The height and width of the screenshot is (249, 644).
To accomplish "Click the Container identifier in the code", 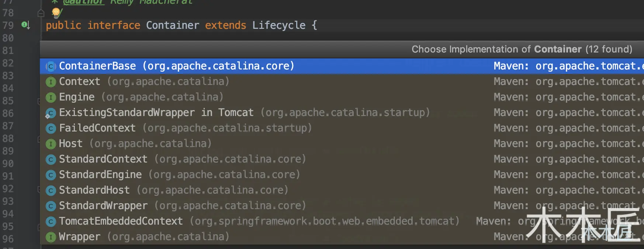I will point(172,25).
